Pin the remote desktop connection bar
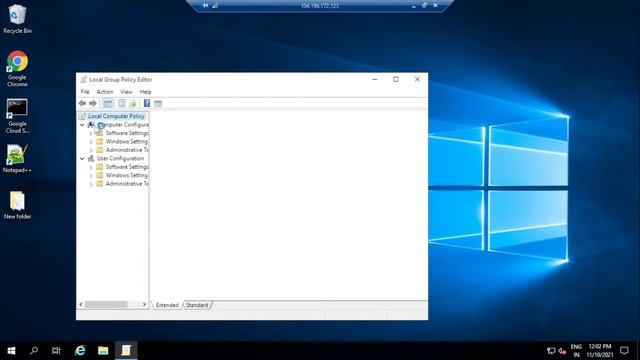 pos(205,5)
